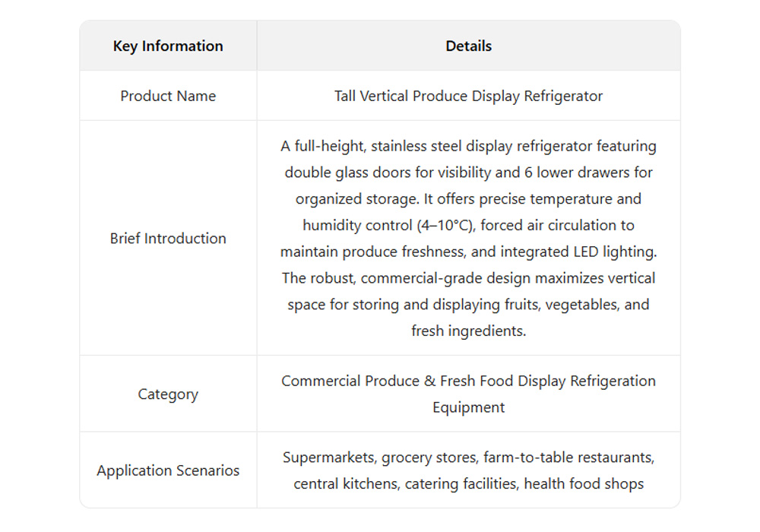Screen dimensions: 760x532
Task: Click the Key Information column header
Action: coord(168,46)
